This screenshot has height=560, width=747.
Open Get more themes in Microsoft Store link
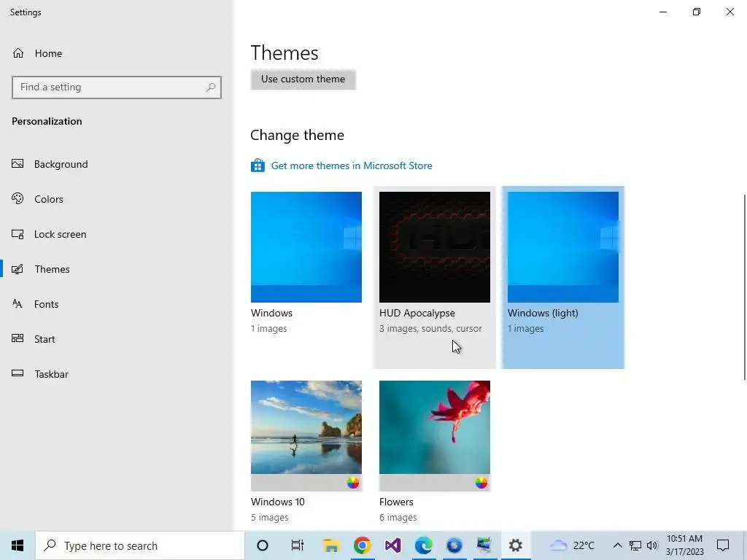[352, 166]
